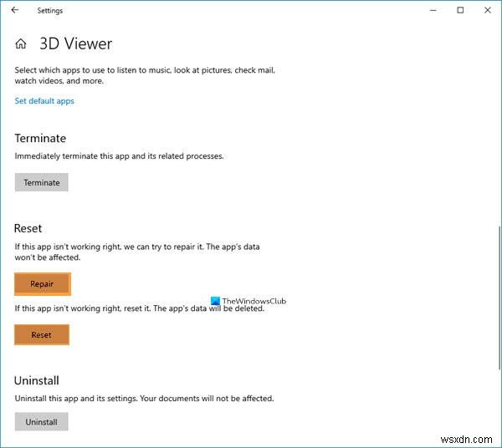502x448 pixels.
Task: Go back using the Settings back arrow
Action: click(x=15, y=10)
